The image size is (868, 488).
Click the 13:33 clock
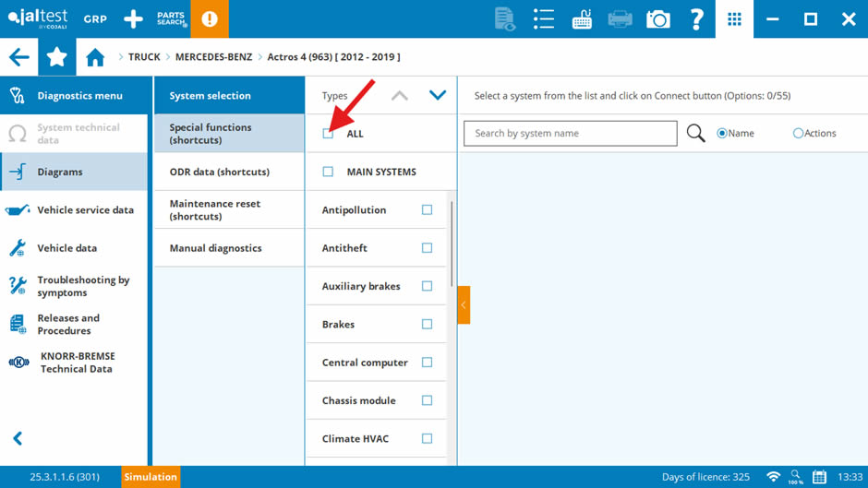coord(850,477)
